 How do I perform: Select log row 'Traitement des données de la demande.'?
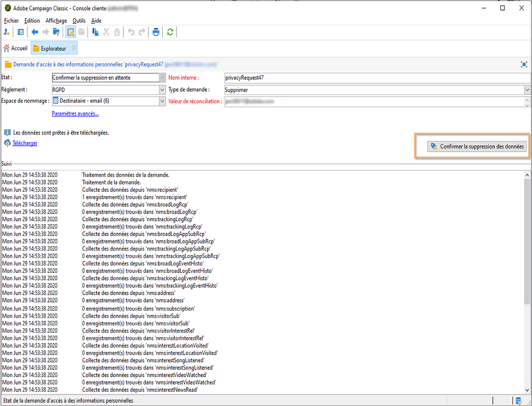tap(126, 175)
